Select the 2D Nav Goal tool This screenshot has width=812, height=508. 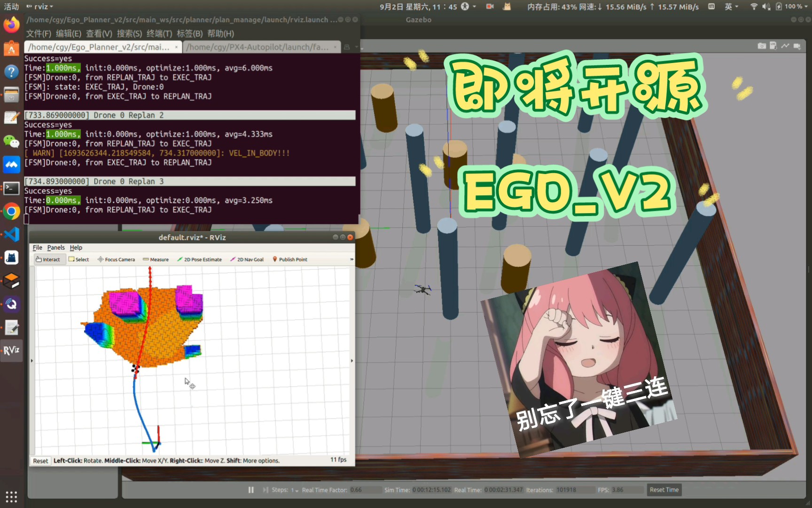click(x=247, y=259)
